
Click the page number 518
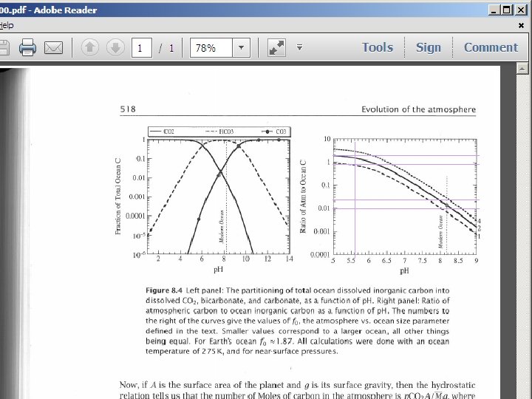coord(128,109)
